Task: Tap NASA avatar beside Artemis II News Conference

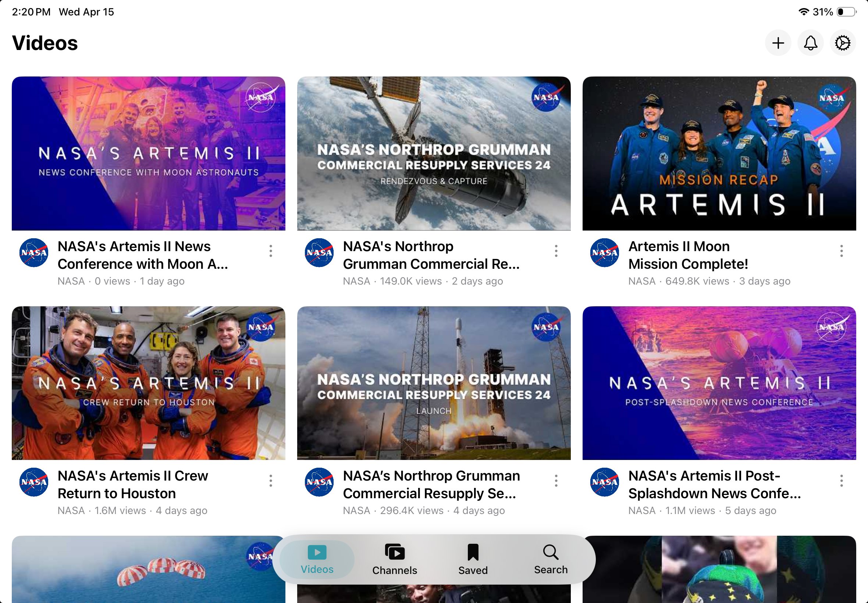Action: 34,253
